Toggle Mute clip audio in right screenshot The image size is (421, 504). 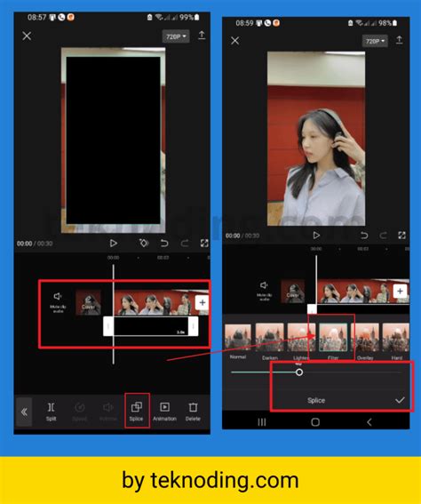click(x=264, y=291)
